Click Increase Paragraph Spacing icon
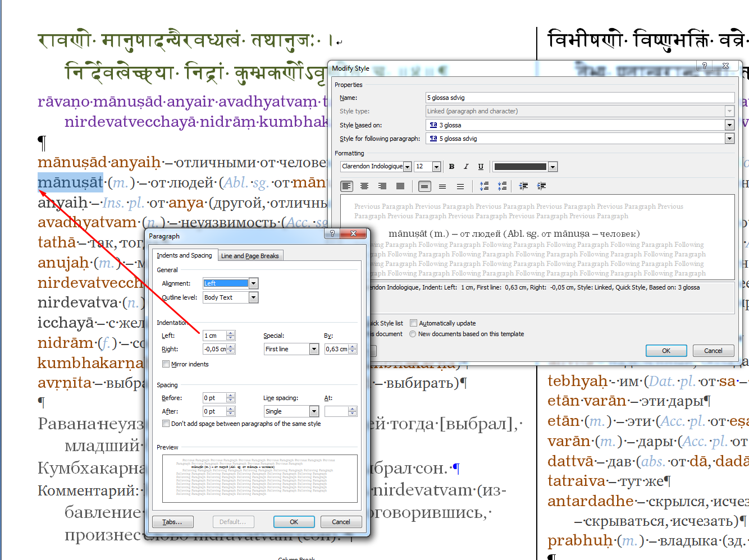This screenshot has width=749, height=560. [x=484, y=186]
